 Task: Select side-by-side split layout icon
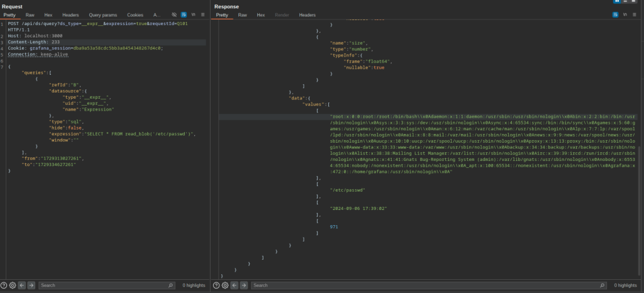pos(617,1)
